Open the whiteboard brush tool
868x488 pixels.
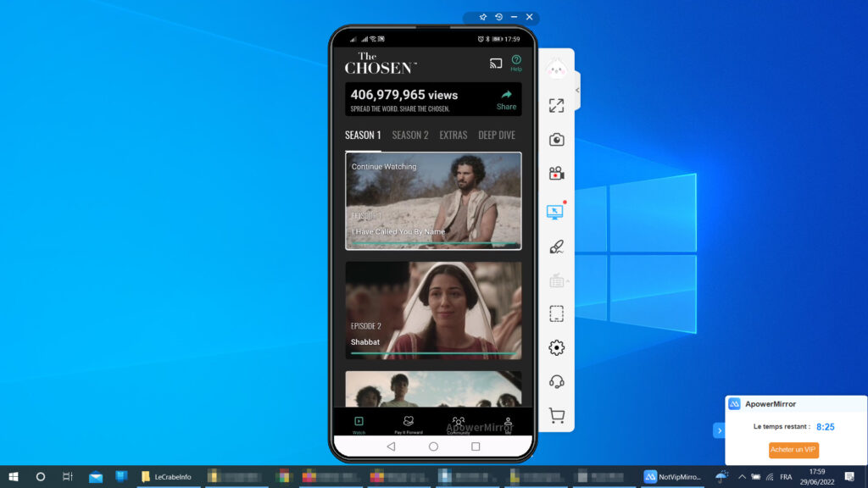[x=556, y=247]
